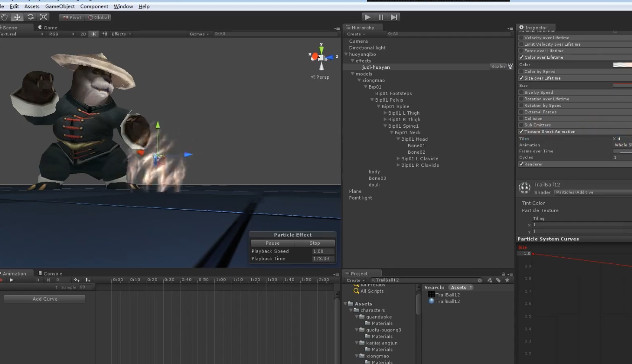
Task: Select the Move tool
Action: click(x=17, y=17)
